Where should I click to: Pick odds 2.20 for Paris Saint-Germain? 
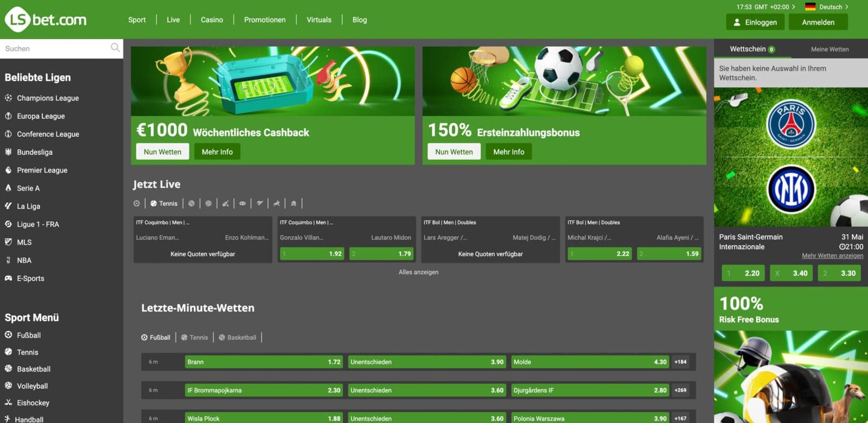[743, 273]
